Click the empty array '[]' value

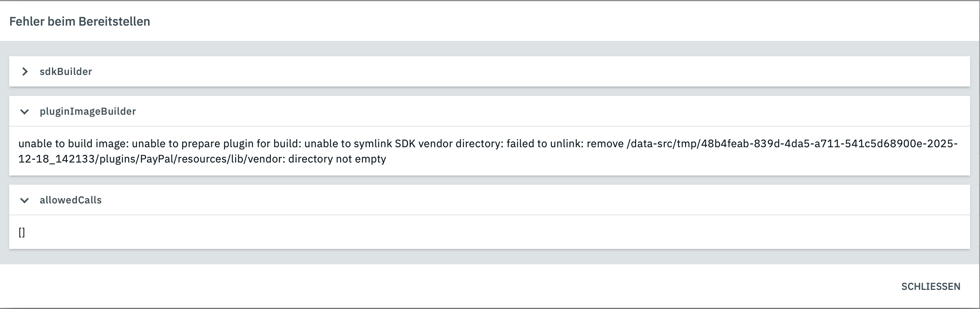22,232
